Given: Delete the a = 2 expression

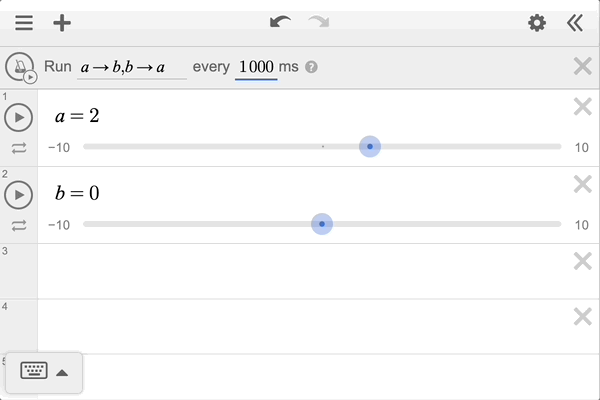Looking at the screenshot, I should (582, 107).
